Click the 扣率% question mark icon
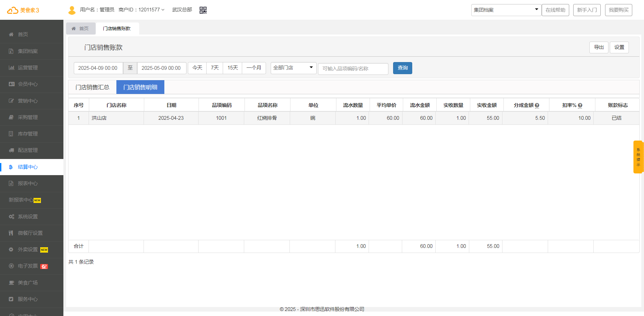644x316 pixels. (x=580, y=105)
